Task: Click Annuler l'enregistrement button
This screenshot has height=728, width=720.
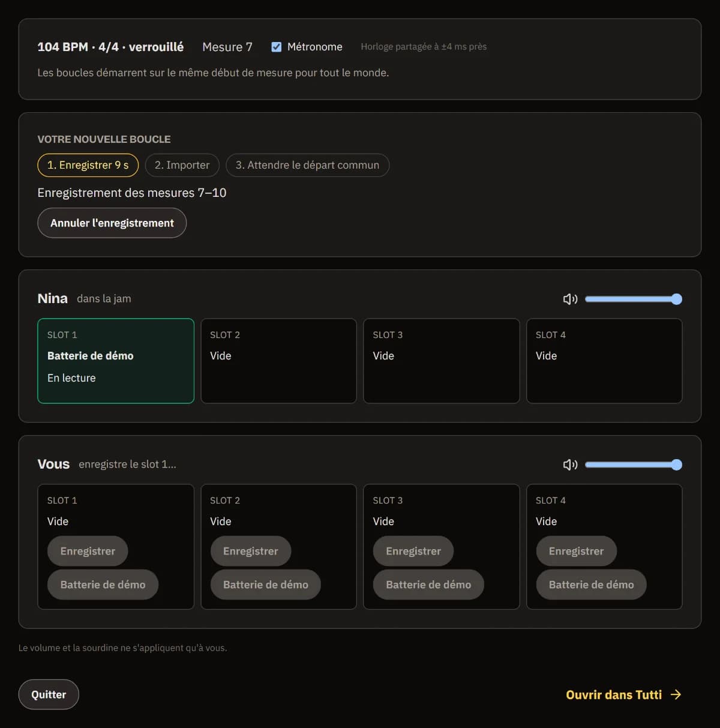Action: (x=112, y=223)
